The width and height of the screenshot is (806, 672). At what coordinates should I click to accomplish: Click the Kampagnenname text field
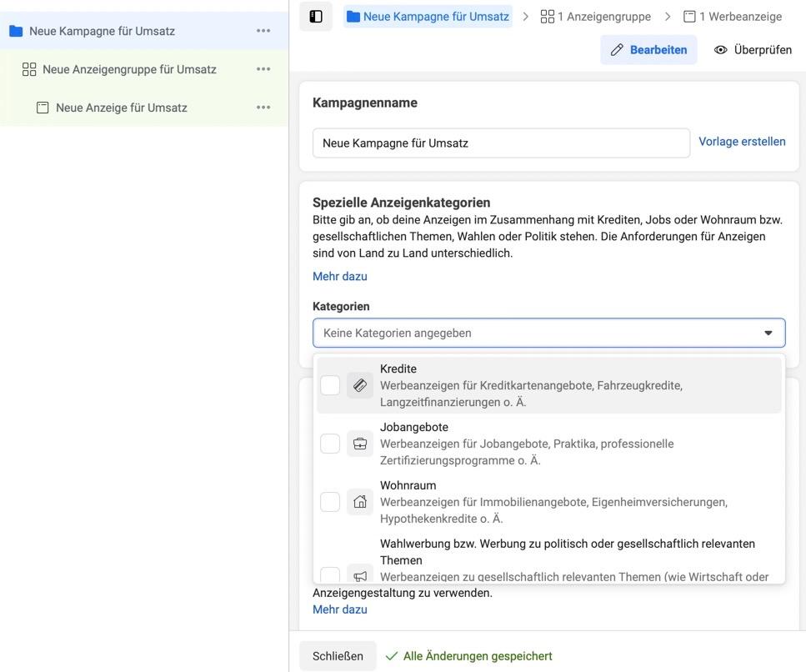tap(501, 143)
